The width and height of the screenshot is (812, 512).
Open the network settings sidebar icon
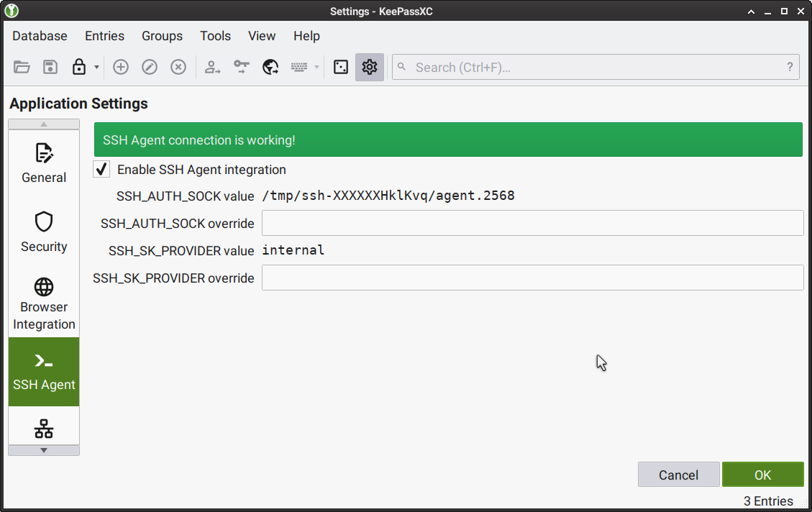point(44,428)
